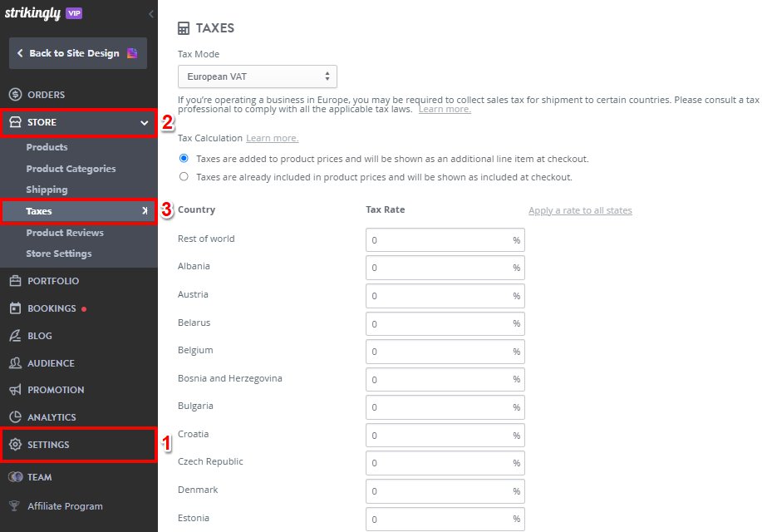This screenshot has width=762, height=532.
Task: Click the Affiliate Program trophy icon
Action: coord(15,505)
